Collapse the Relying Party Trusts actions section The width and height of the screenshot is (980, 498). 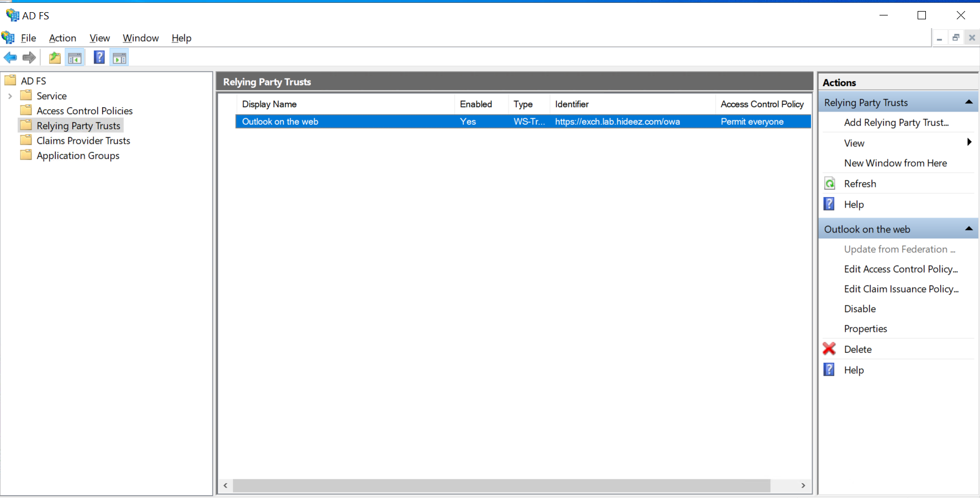point(968,102)
